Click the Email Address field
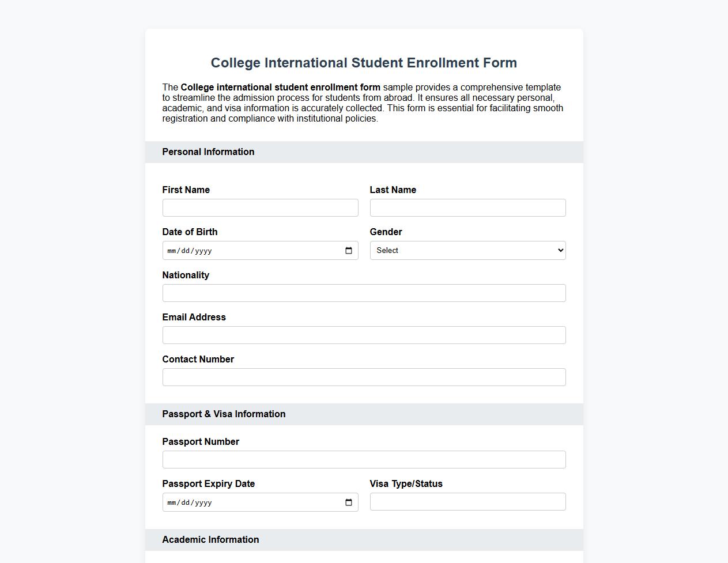Image resolution: width=728 pixels, height=563 pixels. coord(364,335)
